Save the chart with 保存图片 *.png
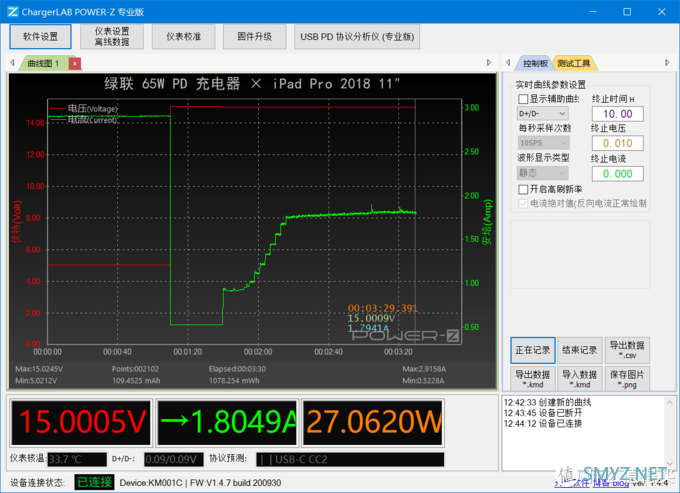This screenshot has height=493, width=680. (x=628, y=379)
